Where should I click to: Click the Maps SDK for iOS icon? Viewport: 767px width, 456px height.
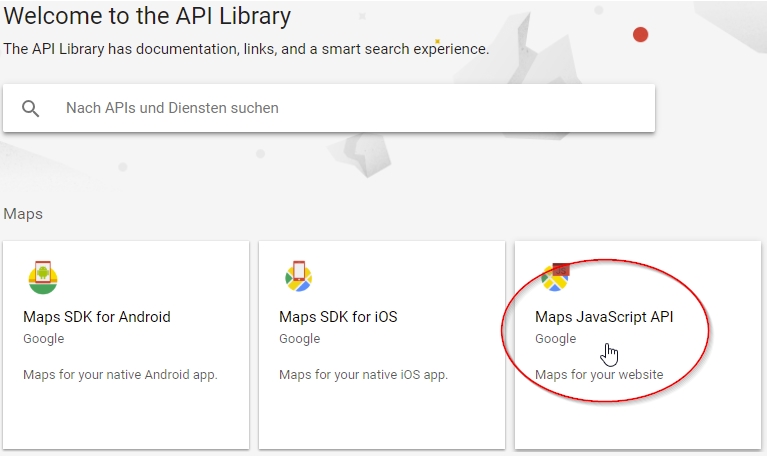pos(298,276)
